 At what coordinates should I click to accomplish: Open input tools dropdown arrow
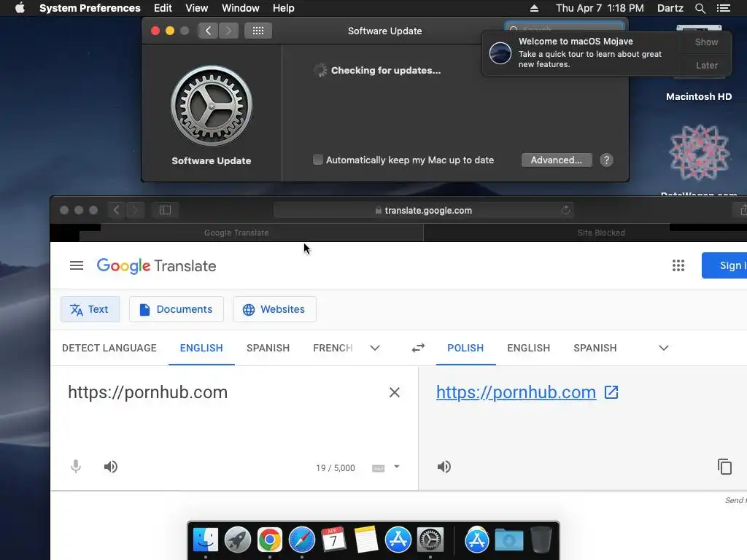(397, 467)
